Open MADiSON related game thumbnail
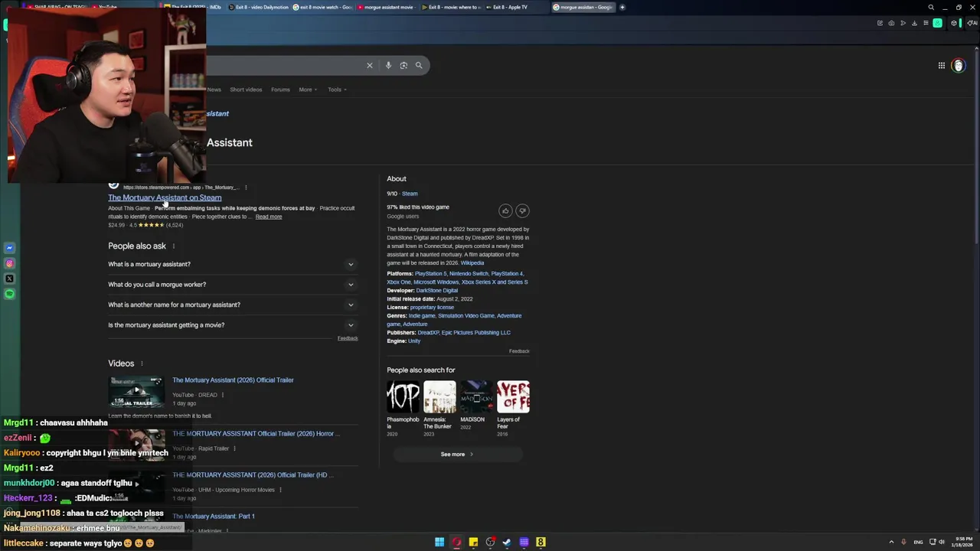980x551 pixels. (476, 396)
